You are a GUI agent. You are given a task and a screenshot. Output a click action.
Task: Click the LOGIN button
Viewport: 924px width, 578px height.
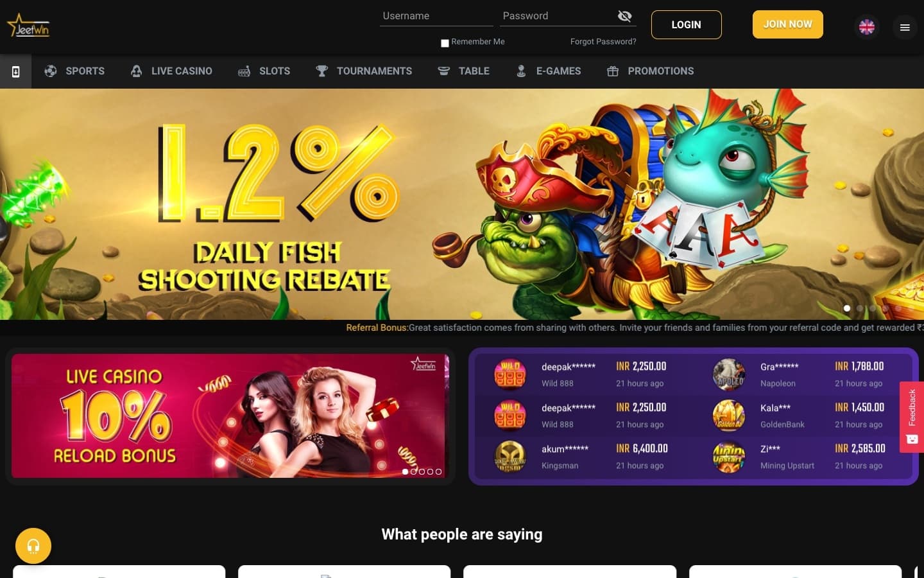(x=687, y=24)
